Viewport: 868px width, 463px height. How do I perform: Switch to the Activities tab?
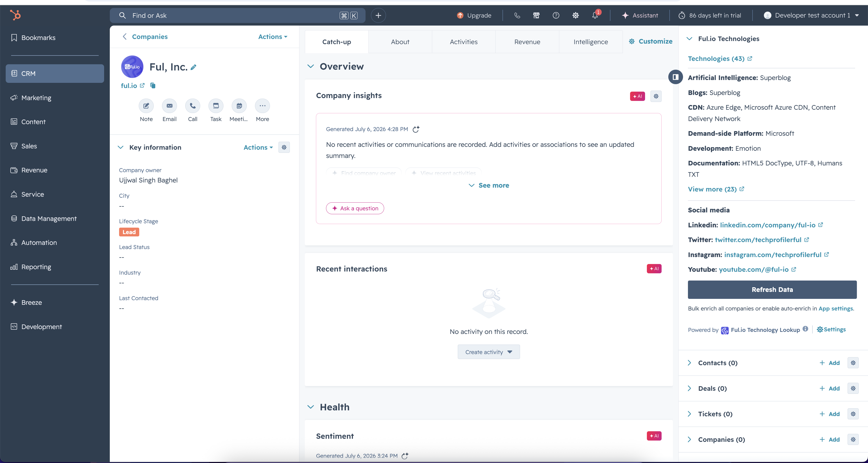pos(464,42)
